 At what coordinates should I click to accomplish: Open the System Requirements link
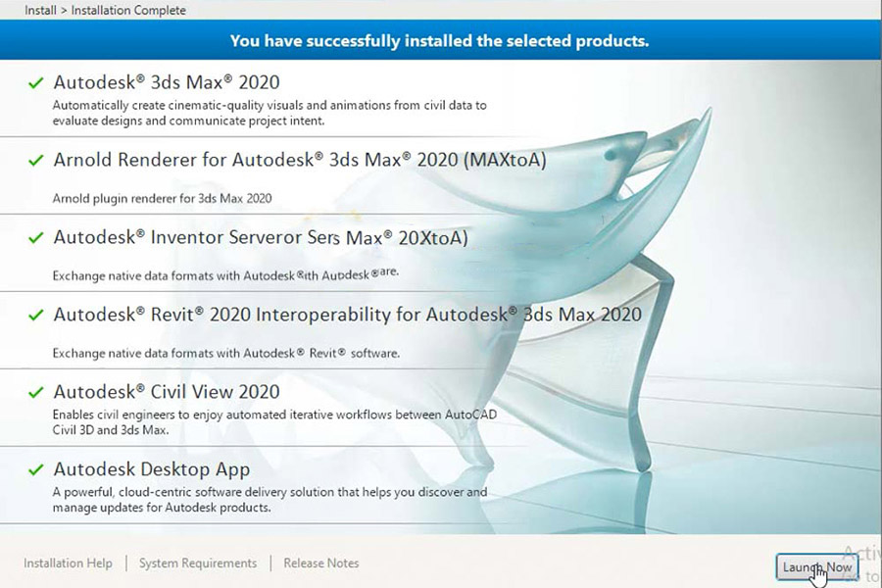198,563
